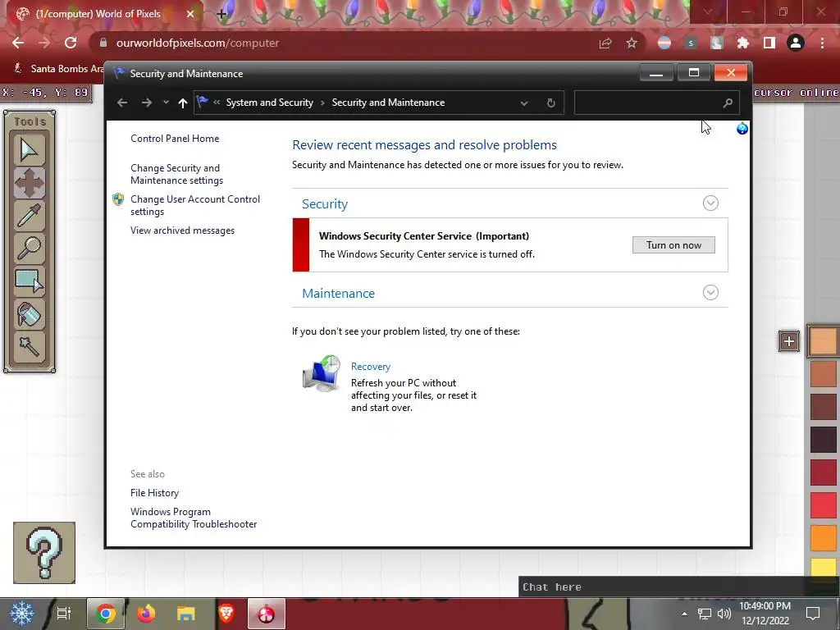This screenshot has width=840, height=630.
Task: Open the recent locations dropdown arrow
Action: pyautogui.click(x=166, y=103)
